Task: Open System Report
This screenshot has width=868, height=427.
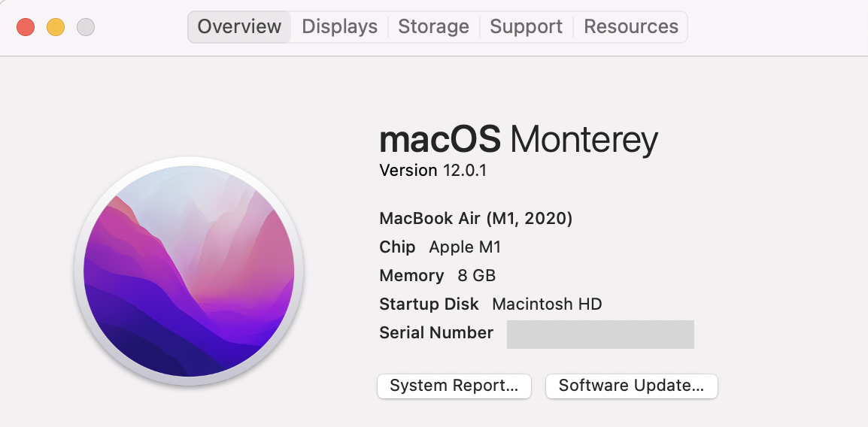Action: (454, 386)
